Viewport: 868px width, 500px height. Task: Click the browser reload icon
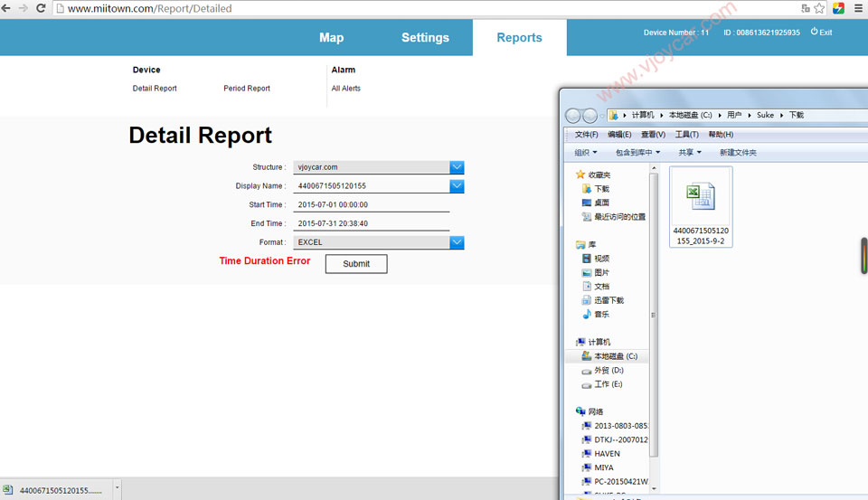tap(41, 8)
